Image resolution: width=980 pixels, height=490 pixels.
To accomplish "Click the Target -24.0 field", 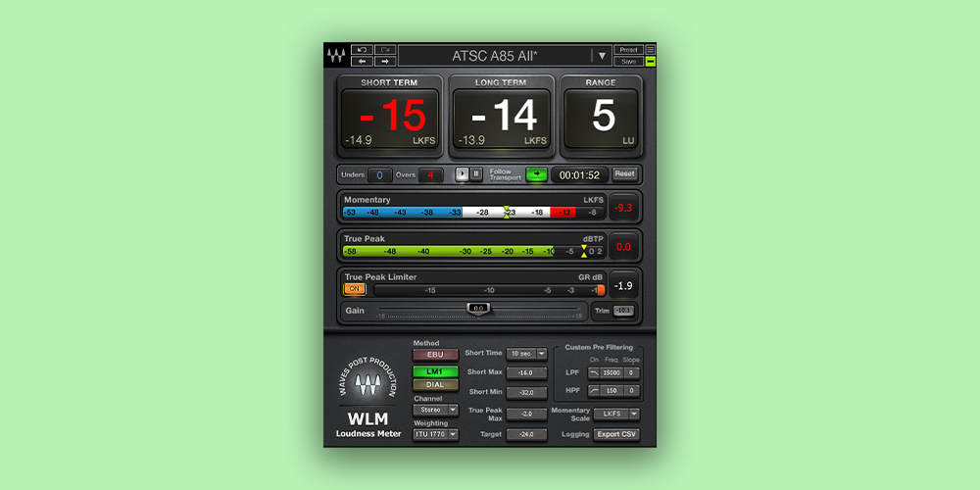I will tap(526, 435).
